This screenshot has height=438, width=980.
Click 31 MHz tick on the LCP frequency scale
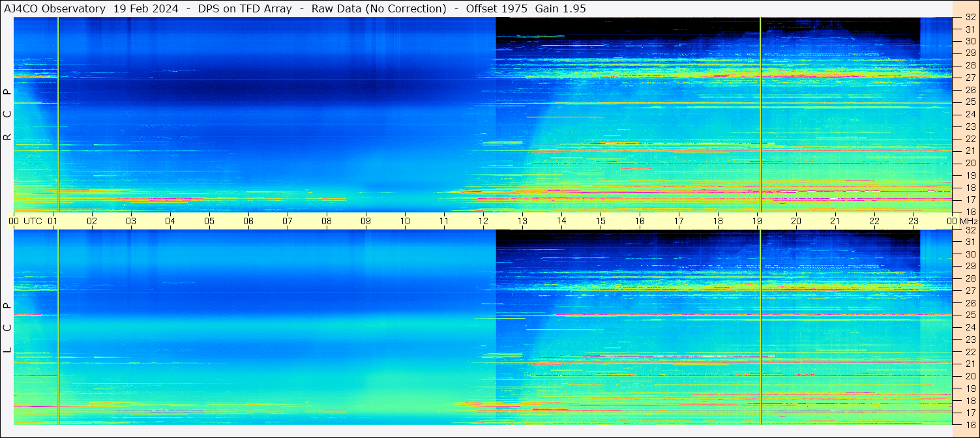coord(970,242)
